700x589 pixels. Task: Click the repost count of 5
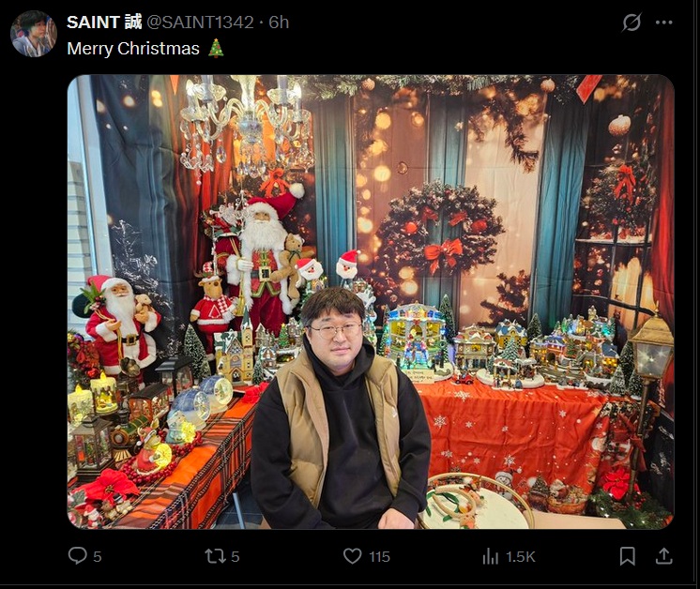point(236,556)
